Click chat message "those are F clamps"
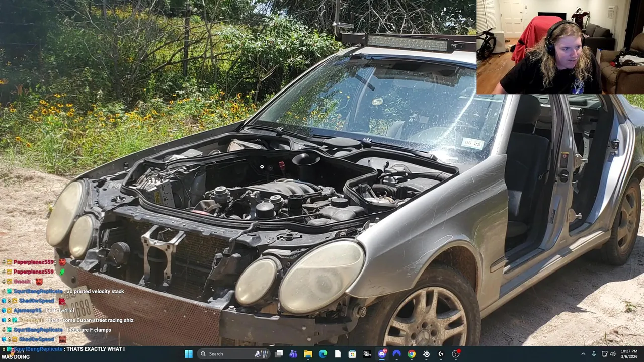 tap(89, 330)
